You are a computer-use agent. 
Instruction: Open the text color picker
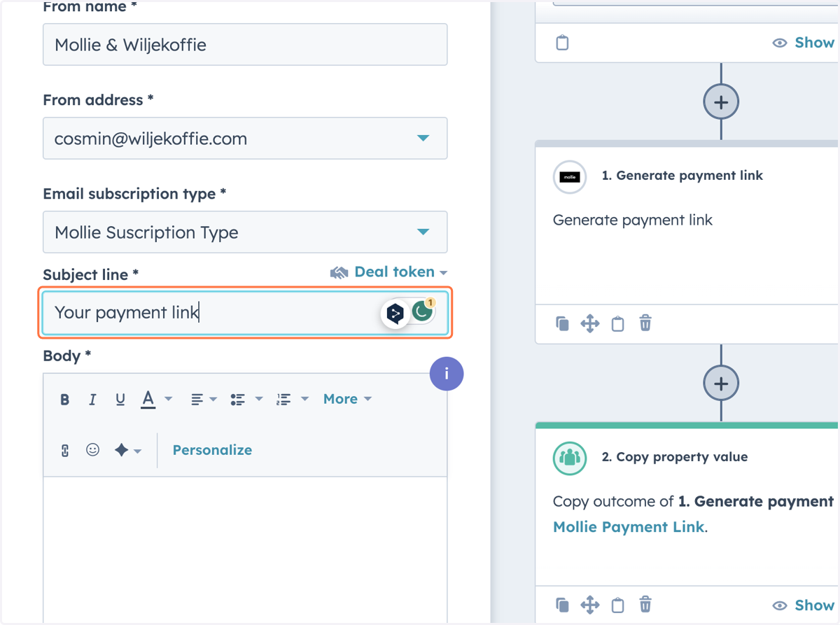(148, 400)
